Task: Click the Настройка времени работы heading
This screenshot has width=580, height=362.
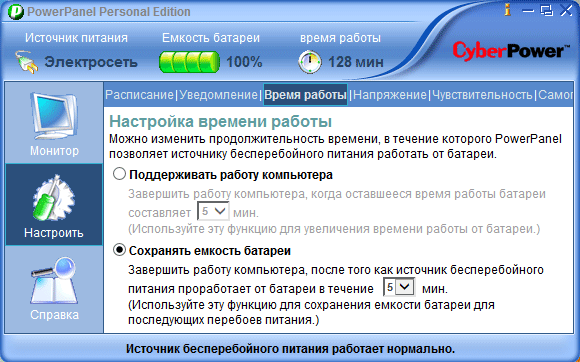Action: (x=220, y=121)
